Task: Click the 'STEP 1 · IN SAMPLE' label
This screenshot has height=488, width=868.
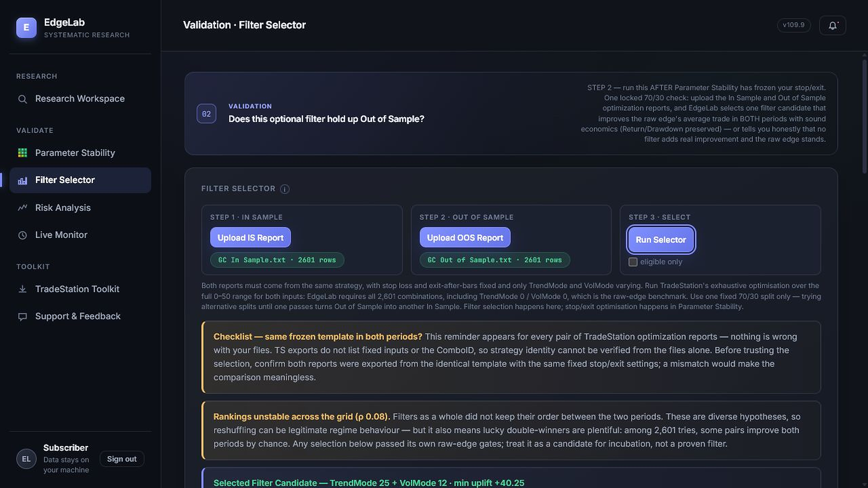Action: [x=246, y=217]
